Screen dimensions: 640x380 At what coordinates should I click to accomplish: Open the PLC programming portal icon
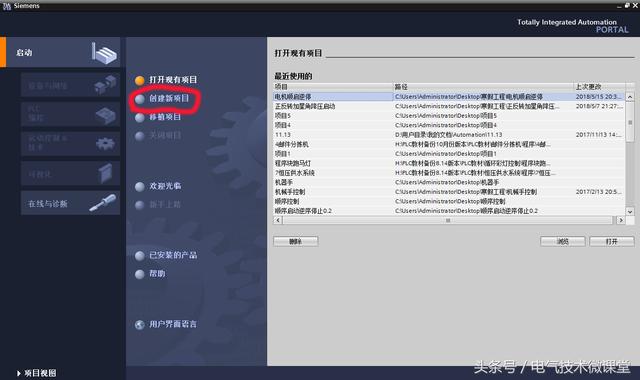click(x=106, y=115)
